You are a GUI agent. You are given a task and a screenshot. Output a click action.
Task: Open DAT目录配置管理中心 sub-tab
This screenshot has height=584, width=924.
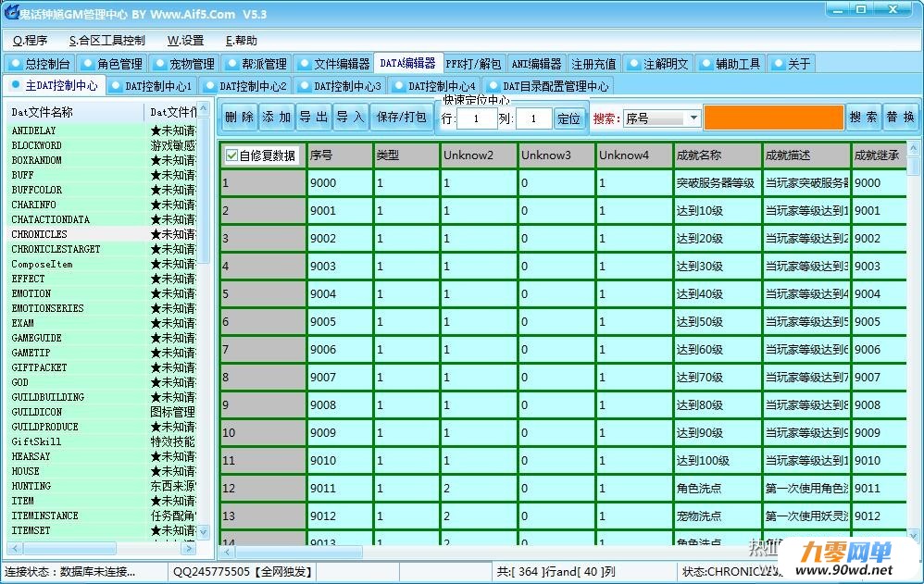point(548,86)
